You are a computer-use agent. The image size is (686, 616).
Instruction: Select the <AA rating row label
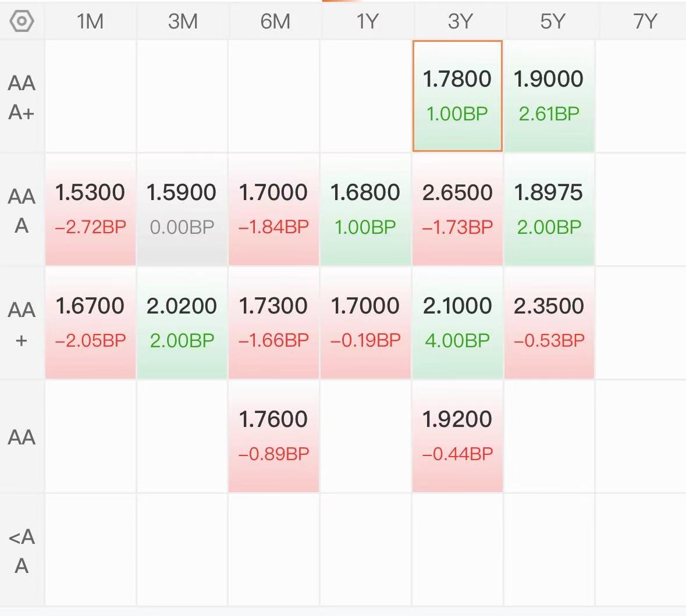(x=22, y=550)
